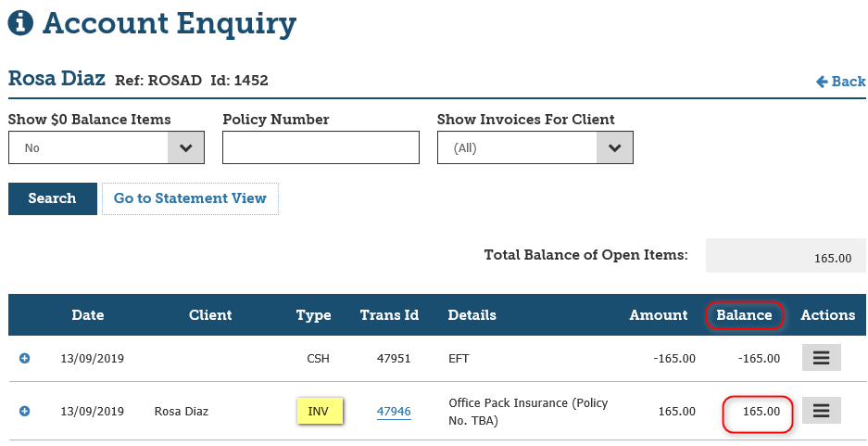
Task: Click the Back arrow icon
Action: (822, 82)
